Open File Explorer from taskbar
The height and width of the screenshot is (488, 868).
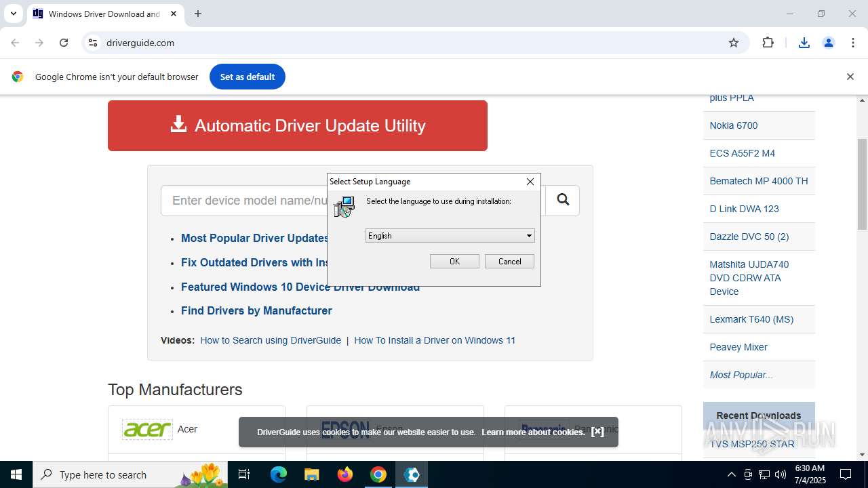[311, 474]
